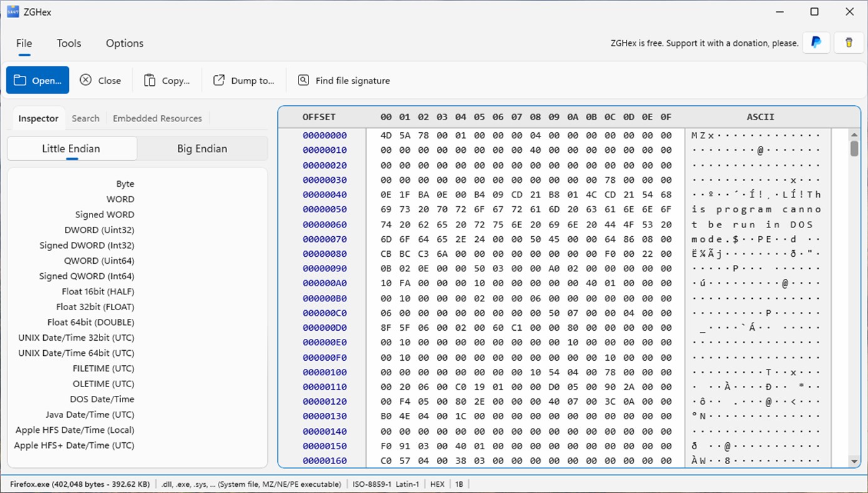Click the 'ZGHex is free' donation message

[705, 43]
